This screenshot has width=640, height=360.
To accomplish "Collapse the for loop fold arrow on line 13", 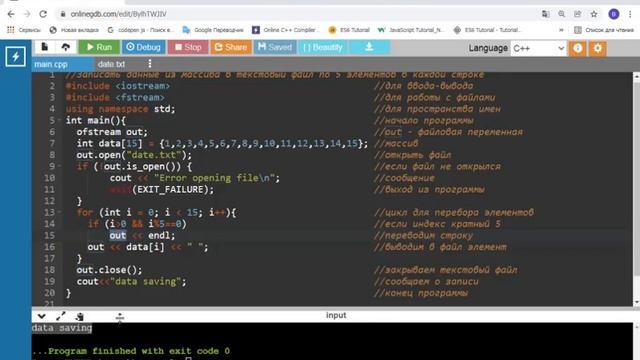I will click(59, 213).
